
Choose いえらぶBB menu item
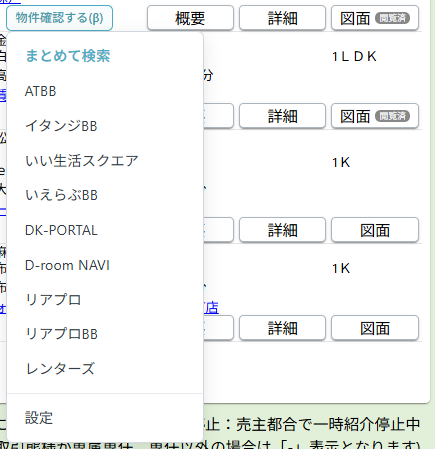[62, 195]
